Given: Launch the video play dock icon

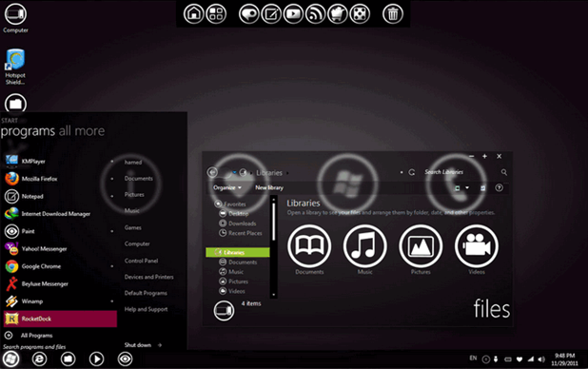Looking at the screenshot, I should pos(293,14).
